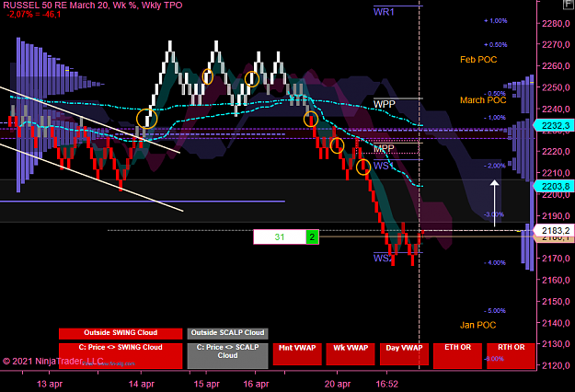
Task: Click the green box showing 2
Action: (x=312, y=236)
